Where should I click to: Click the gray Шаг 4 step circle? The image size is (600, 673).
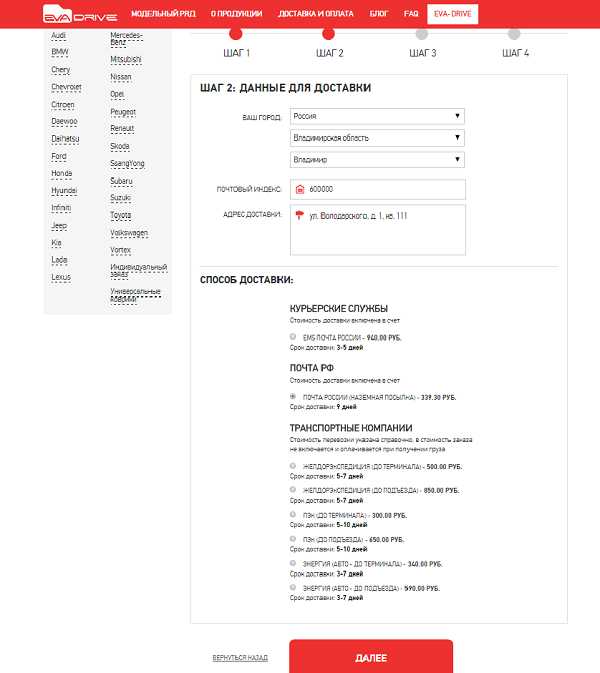click(x=515, y=34)
